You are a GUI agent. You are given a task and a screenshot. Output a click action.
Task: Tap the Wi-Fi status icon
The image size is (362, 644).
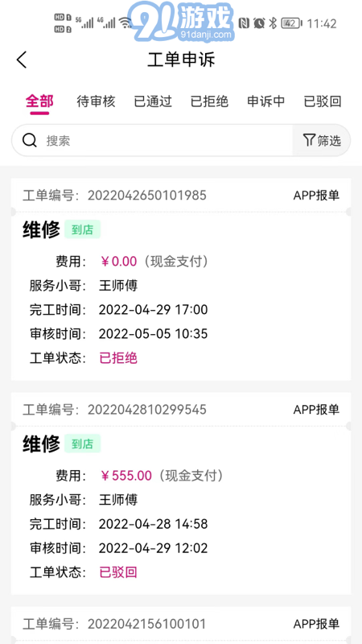pyautogui.click(x=125, y=23)
